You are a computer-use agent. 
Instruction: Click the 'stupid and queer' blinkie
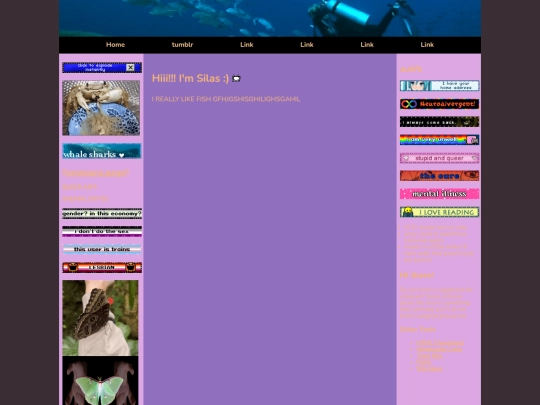[x=439, y=158]
